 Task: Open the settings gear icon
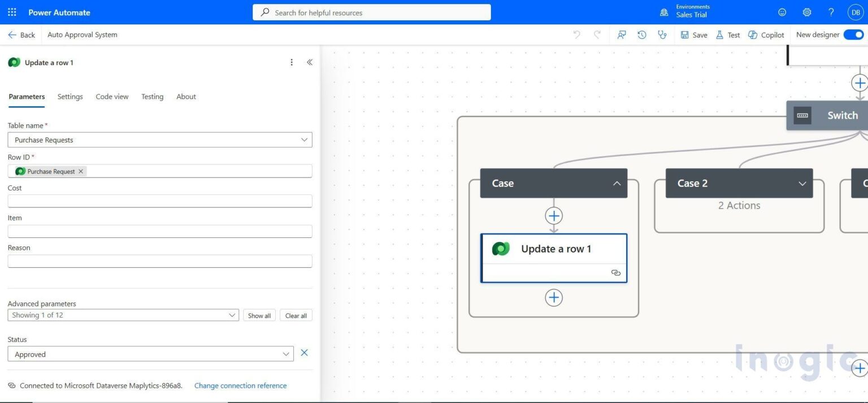[807, 12]
